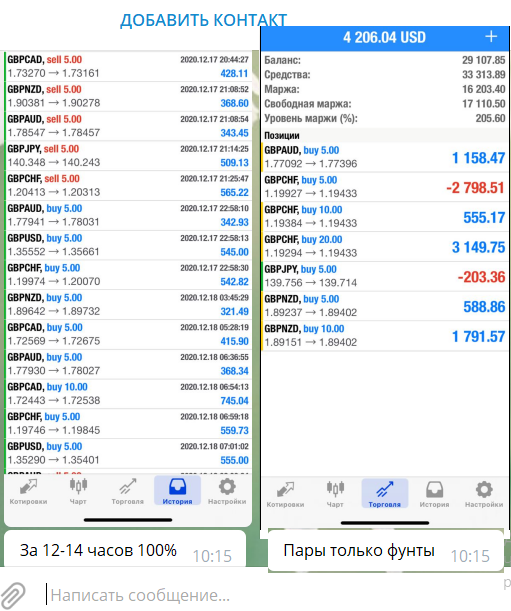Select История tab in left screenshot
The height and width of the screenshot is (611, 511).
(177, 491)
